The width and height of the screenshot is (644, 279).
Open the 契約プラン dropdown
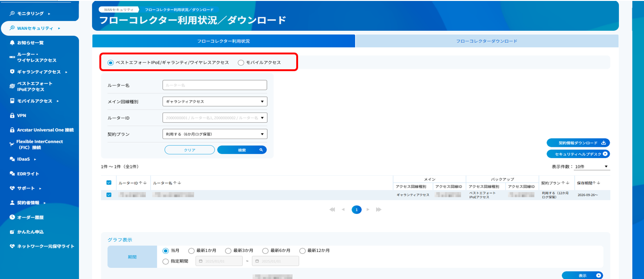click(215, 134)
